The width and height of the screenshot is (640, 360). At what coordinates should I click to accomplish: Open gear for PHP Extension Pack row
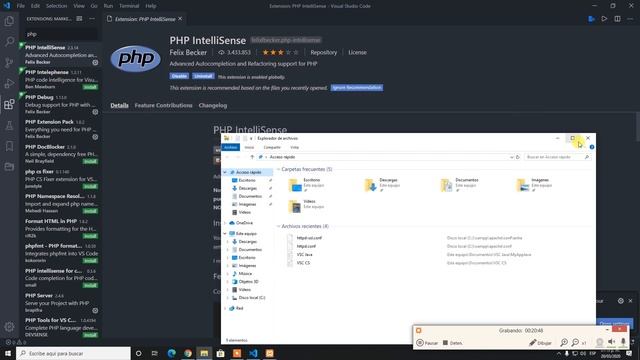point(95,137)
